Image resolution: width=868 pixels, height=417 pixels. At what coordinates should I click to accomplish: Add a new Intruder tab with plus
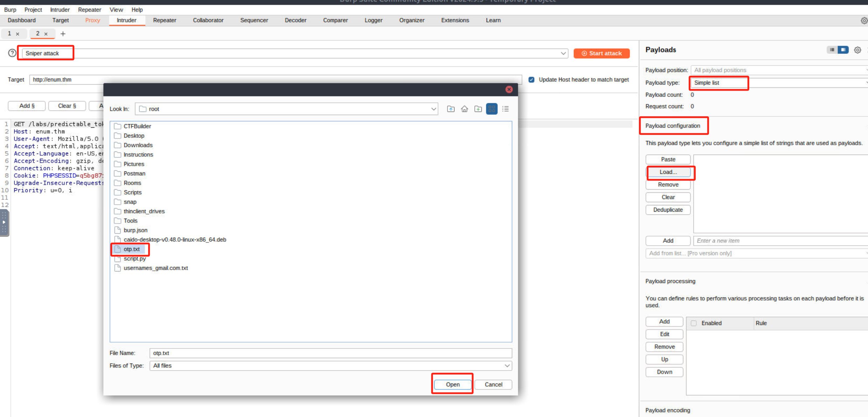pyautogui.click(x=63, y=34)
